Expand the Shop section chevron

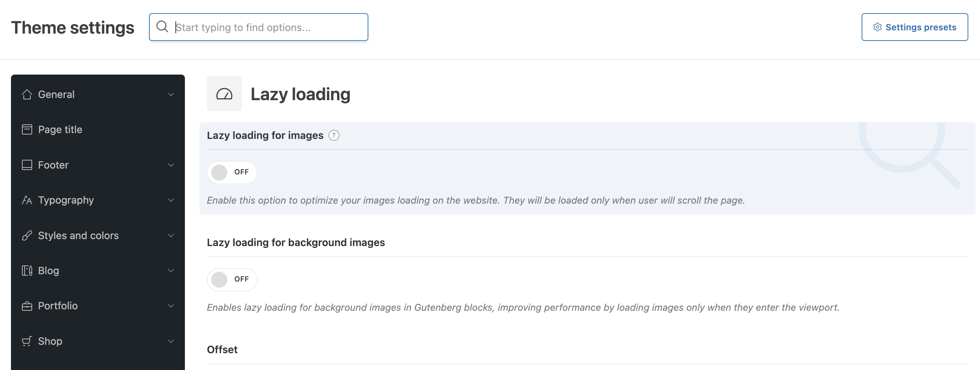pyautogui.click(x=171, y=341)
